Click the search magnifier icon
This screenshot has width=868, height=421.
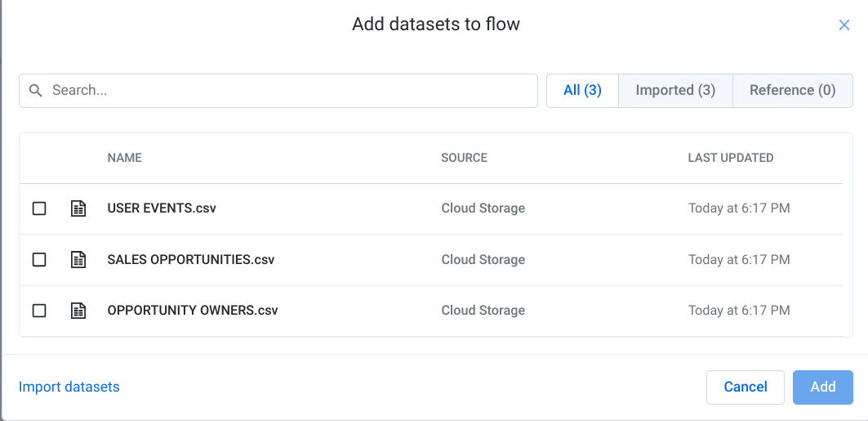pos(36,91)
